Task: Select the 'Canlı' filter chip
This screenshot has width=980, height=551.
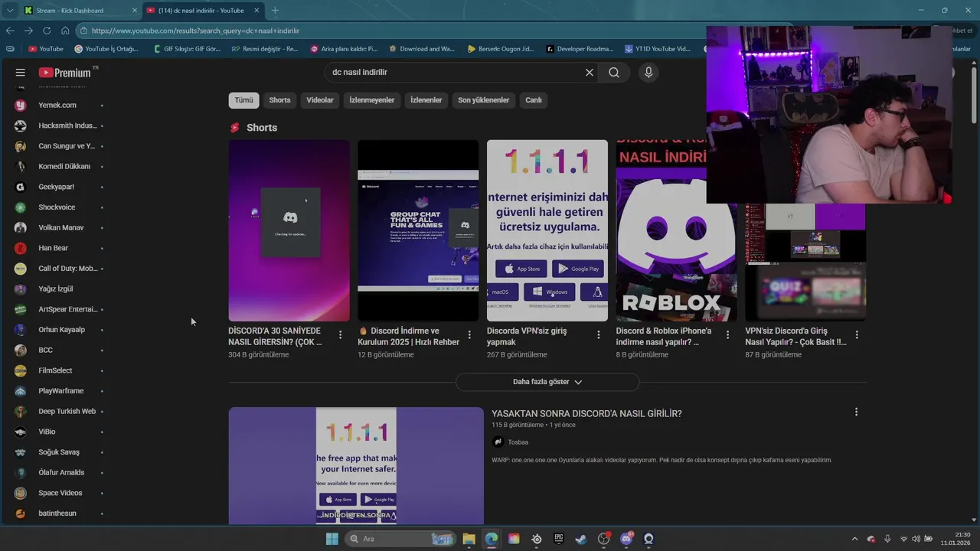Action: pyautogui.click(x=534, y=100)
